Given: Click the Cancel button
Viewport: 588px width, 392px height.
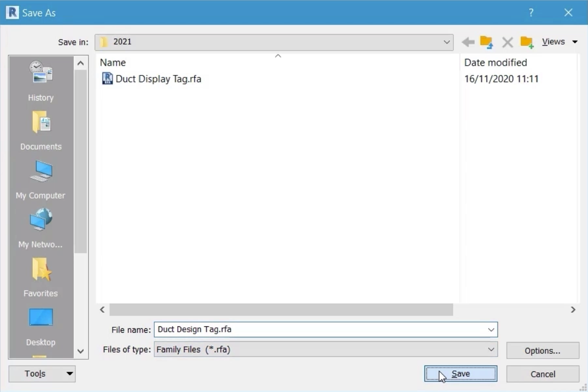Looking at the screenshot, I should 543,374.
